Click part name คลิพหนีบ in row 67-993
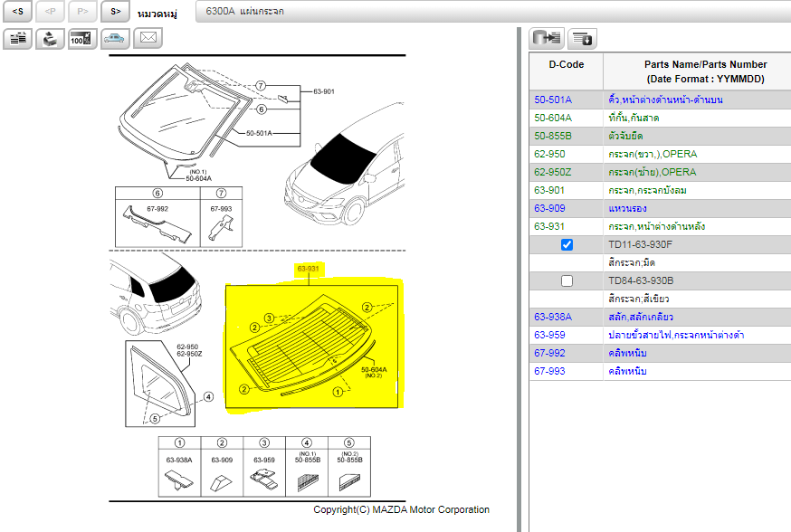Image resolution: width=791 pixels, height=532 pixels. 627,372
